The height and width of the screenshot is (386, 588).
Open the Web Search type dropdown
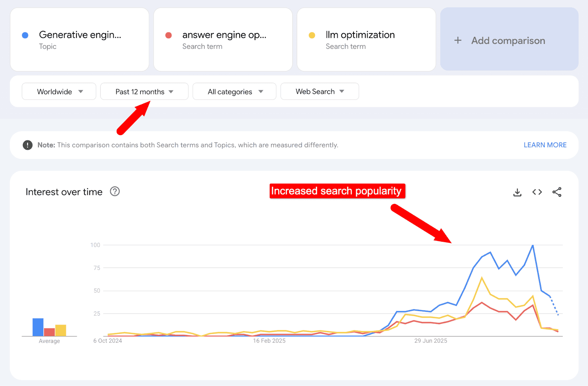pos(320,91)
